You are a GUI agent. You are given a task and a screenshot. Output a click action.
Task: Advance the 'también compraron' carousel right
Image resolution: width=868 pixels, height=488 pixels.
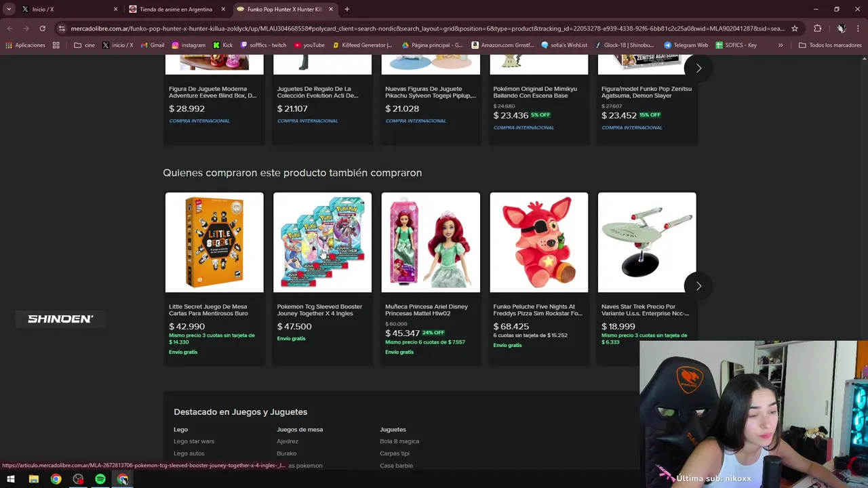[x=698, y=286]
